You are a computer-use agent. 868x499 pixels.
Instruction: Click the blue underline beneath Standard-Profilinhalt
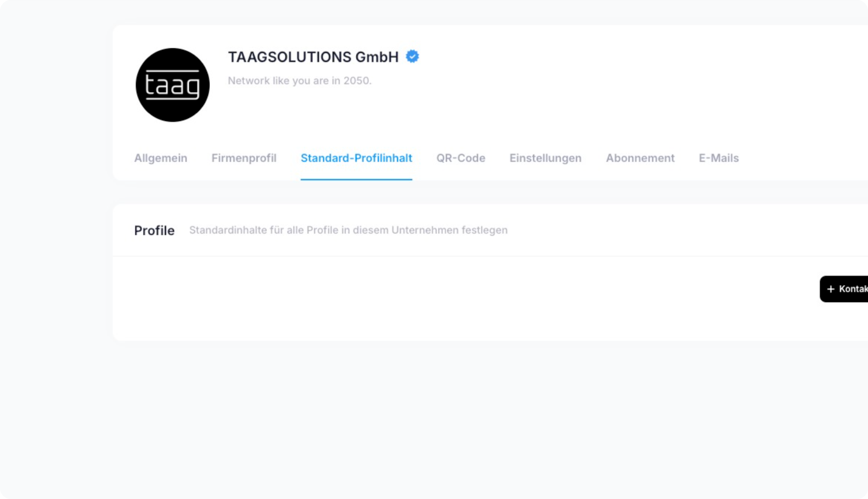(x=356, y=179)
